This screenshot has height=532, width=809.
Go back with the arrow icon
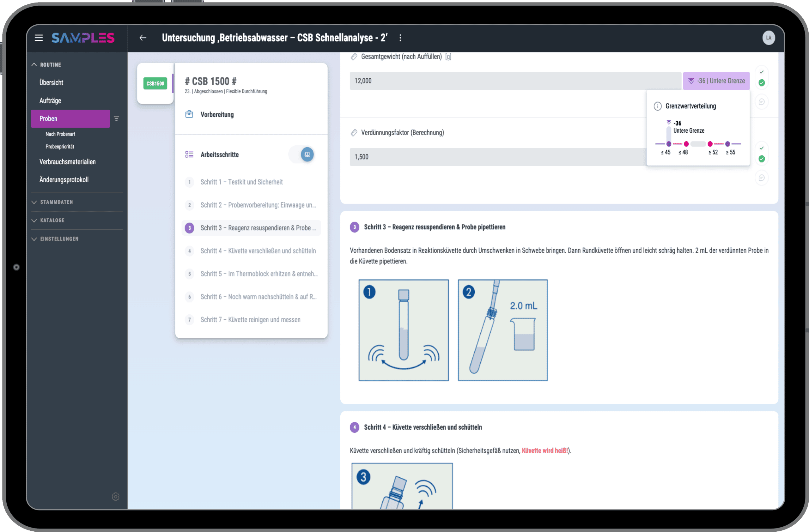[143, 38]
